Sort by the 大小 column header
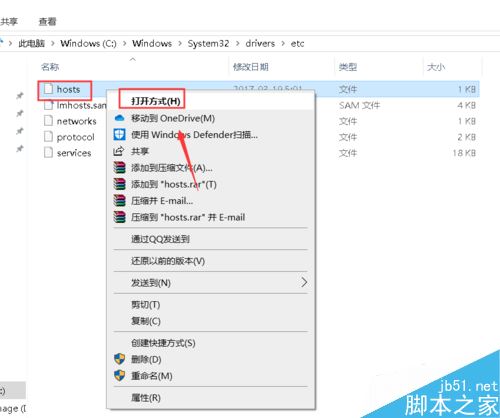 click(x=436, y=67)
